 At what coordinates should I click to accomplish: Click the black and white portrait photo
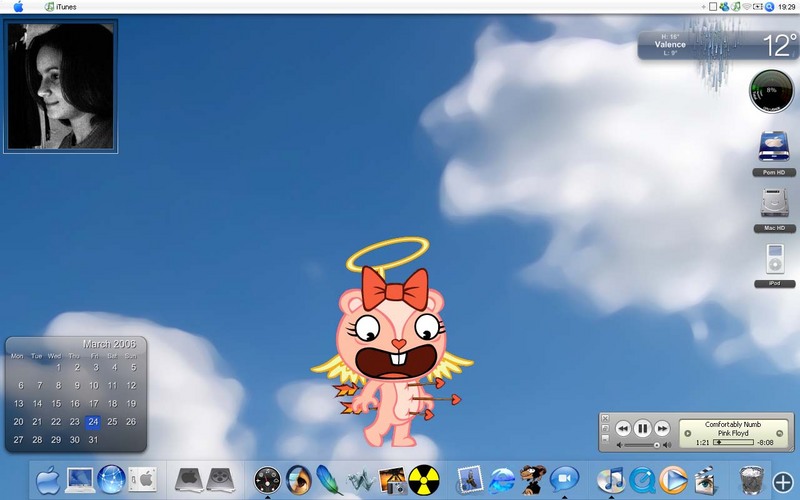pyautogui.click(x=61, y=86)
